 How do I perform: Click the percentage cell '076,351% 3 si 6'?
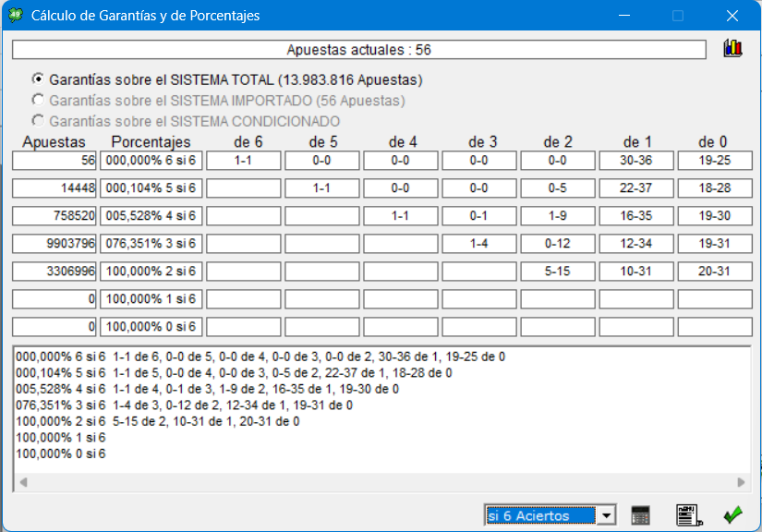[151, 244]
